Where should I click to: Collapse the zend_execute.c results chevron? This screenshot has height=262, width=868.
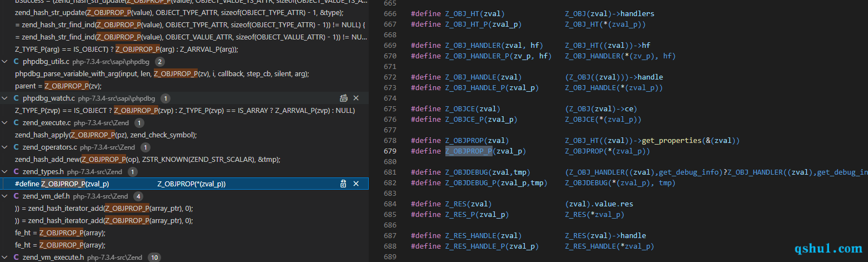pyautogui.click(x=6, y=122)
